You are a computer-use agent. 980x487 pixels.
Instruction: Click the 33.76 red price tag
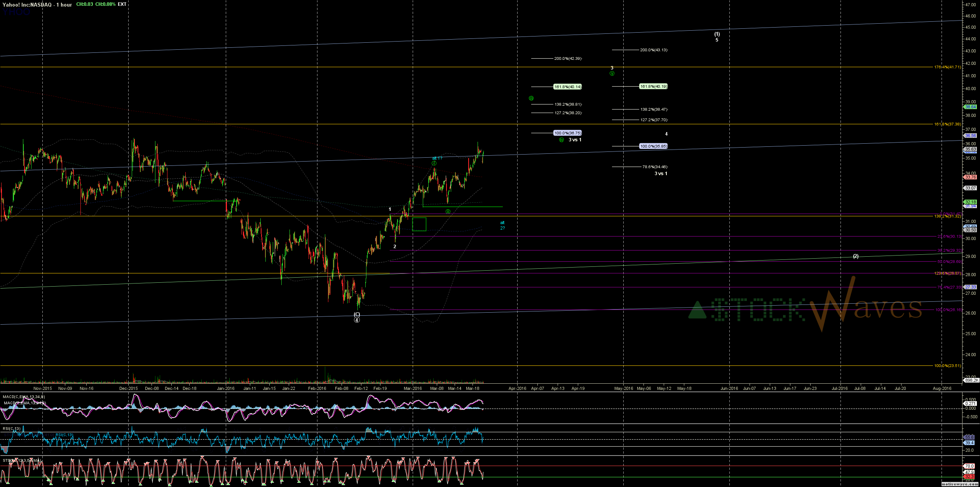[x=971, y=177]
